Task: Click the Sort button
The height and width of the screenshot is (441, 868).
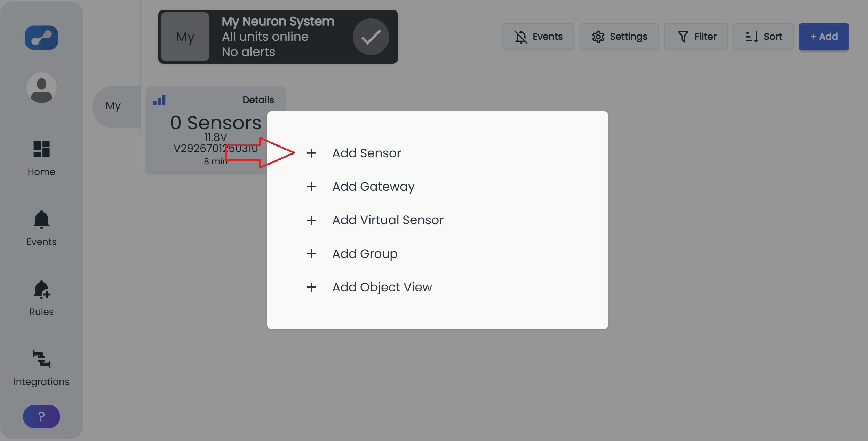Action: tap(763, 37)
